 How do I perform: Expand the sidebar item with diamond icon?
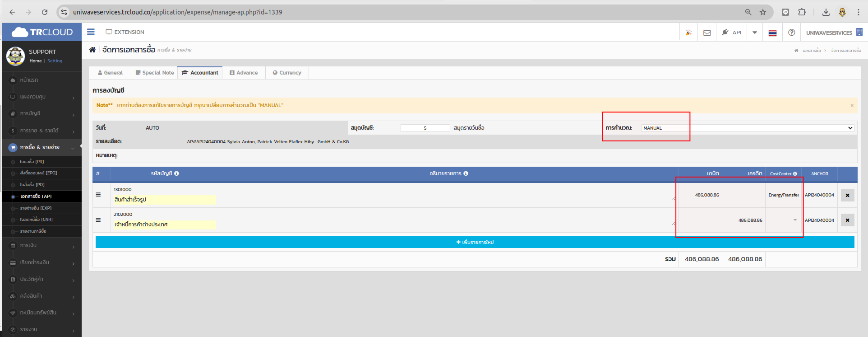click(x=42, y=313)
